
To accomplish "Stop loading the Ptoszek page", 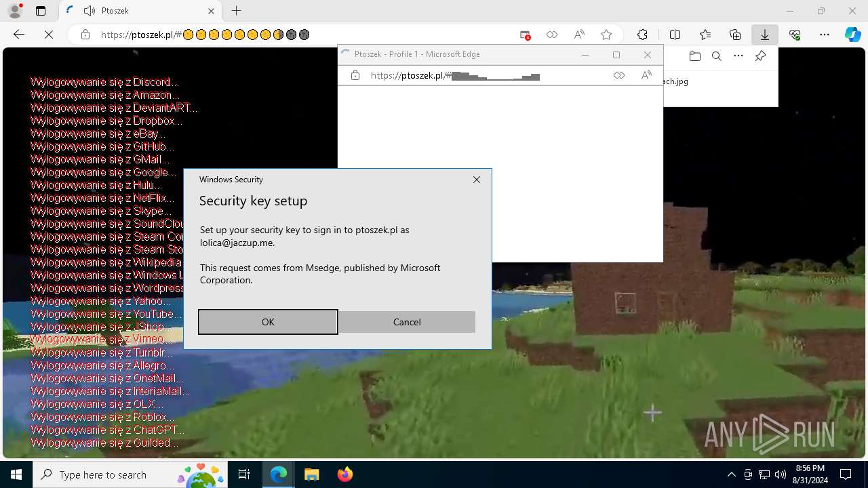I will (49, 35).
